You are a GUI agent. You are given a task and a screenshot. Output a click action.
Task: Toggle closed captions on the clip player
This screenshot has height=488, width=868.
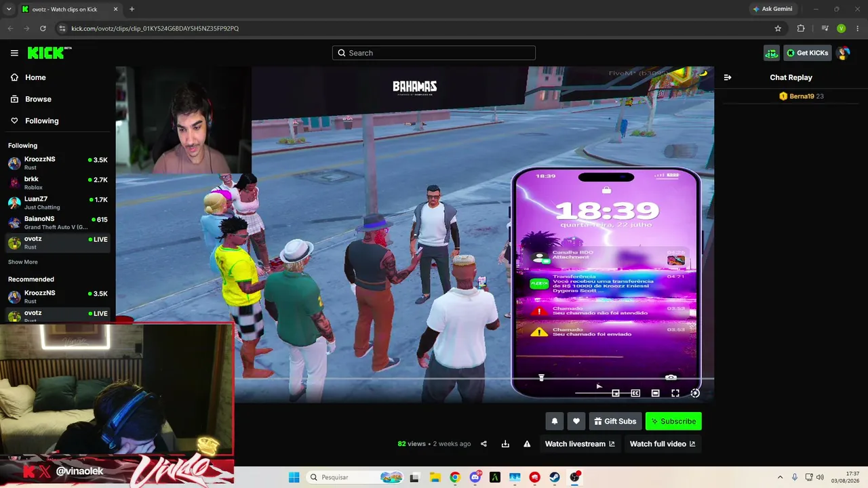coord(635,393)
